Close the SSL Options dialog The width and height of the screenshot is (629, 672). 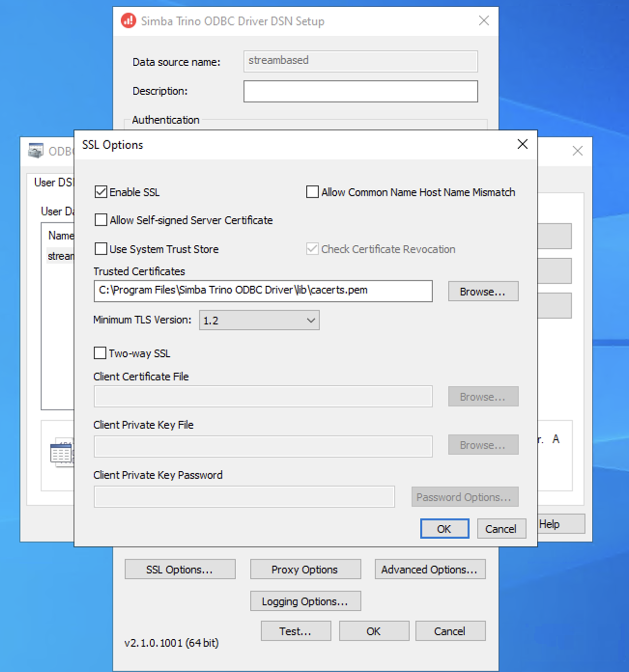(522, 144)
